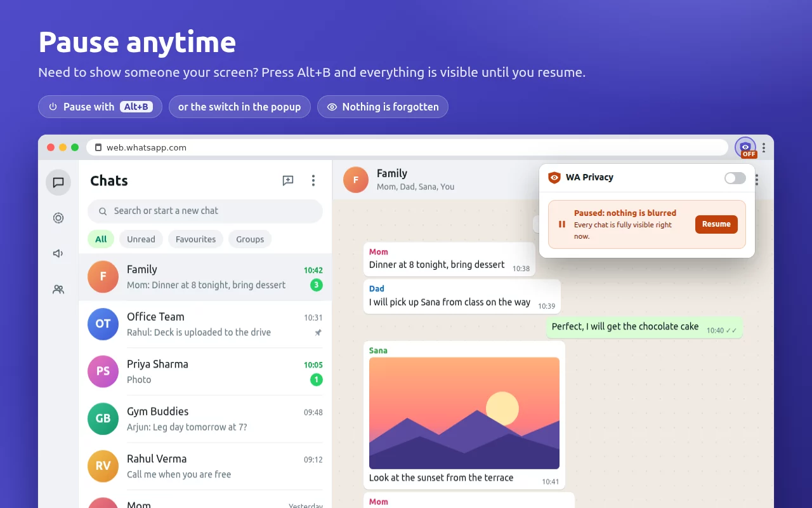Click the search magnifier icon in Chats
The height and width of the screenshot is (508, 812).
tap(102, 211)
